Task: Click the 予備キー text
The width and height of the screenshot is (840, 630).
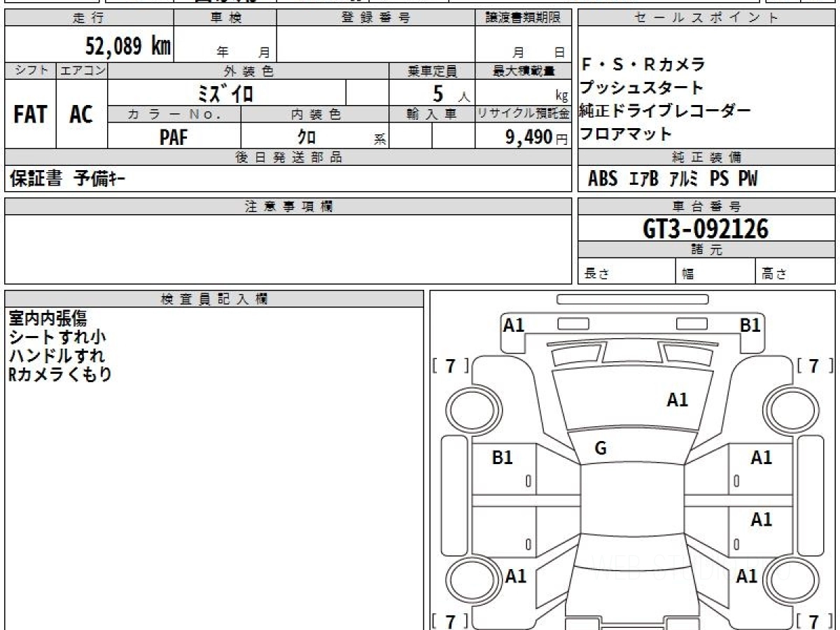Action: point(100,179)
